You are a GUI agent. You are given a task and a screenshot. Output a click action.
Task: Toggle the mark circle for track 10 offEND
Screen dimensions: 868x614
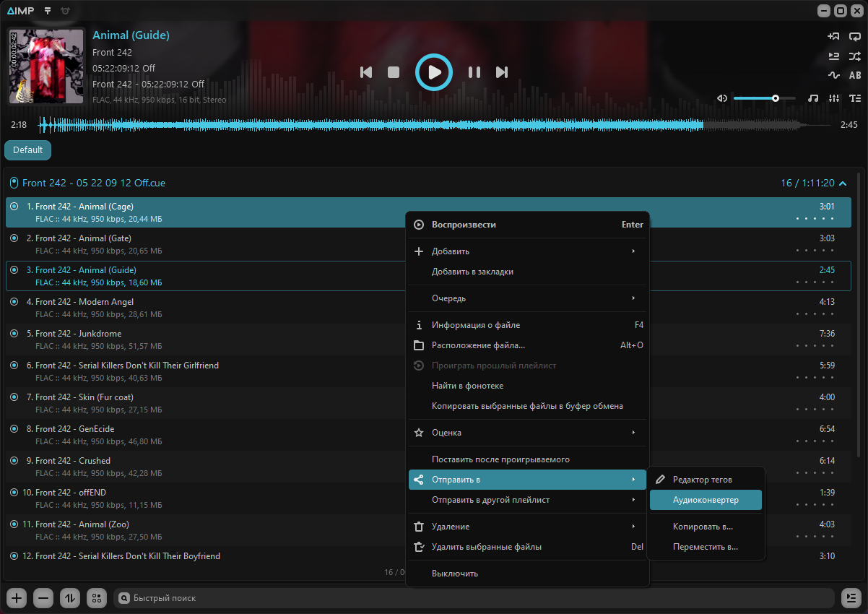point(14,493)
